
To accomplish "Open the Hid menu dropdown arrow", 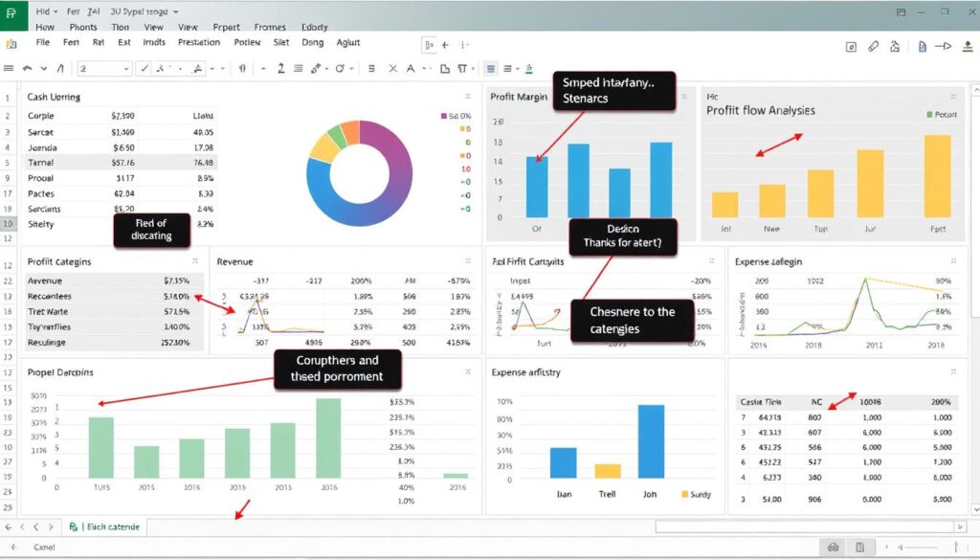I will (57, 11).
